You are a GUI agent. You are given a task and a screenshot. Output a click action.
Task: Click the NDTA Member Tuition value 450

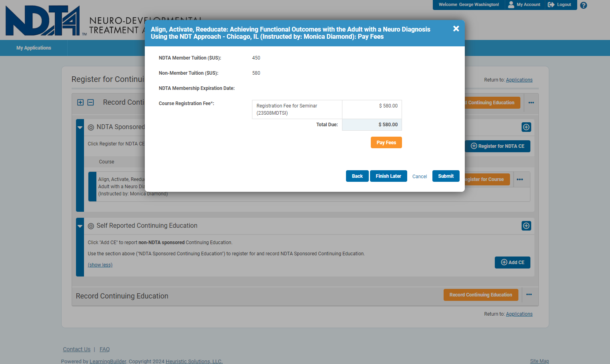pos(256,58)
